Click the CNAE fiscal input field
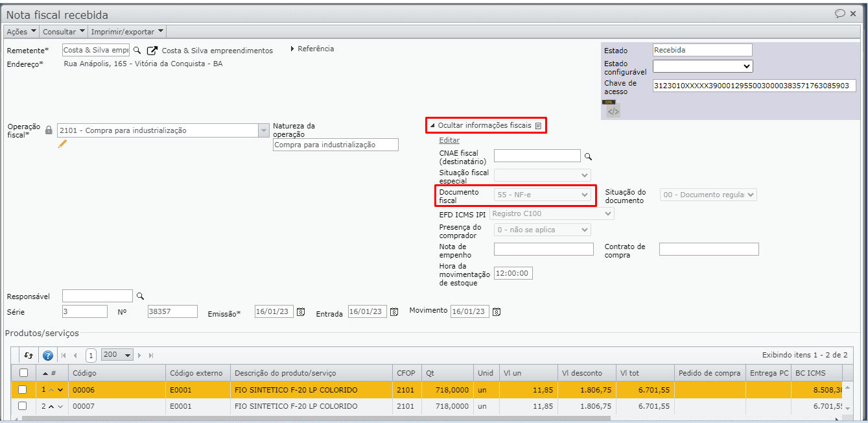Screen dimensions: 868x423 (x=537, y=156)
